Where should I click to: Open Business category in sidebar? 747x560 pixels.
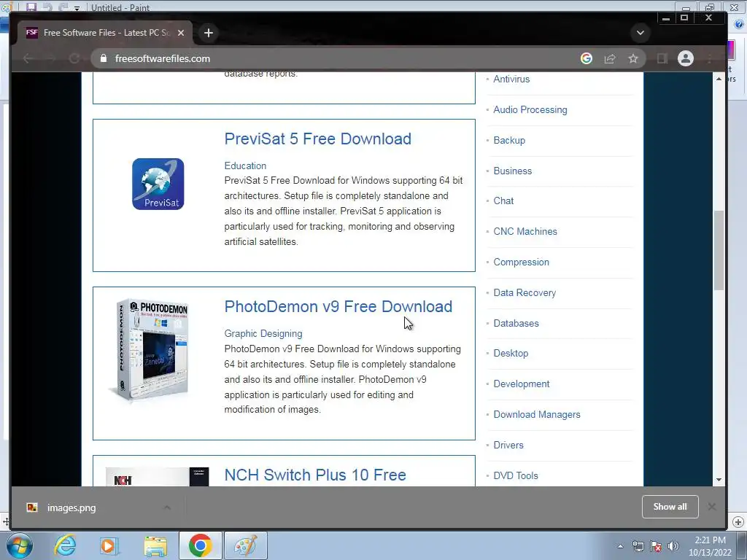point(513,171)
